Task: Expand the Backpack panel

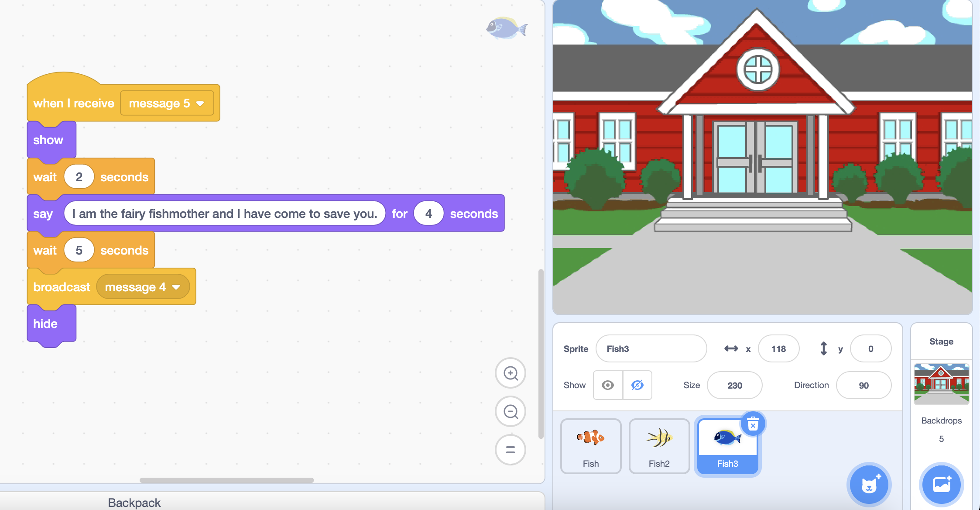Action: point(134,503)
